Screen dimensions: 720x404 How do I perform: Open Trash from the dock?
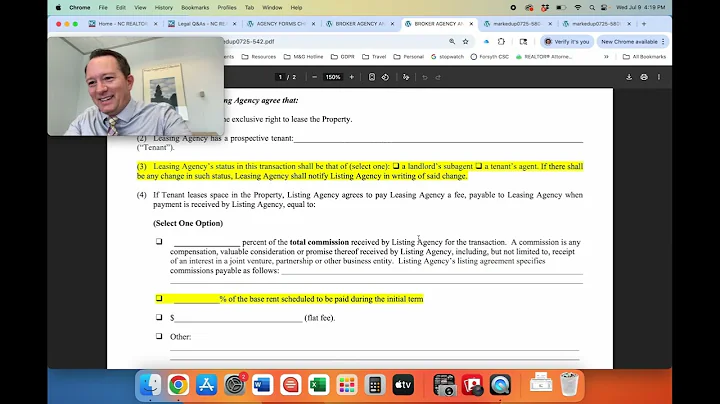coord(569,384)
